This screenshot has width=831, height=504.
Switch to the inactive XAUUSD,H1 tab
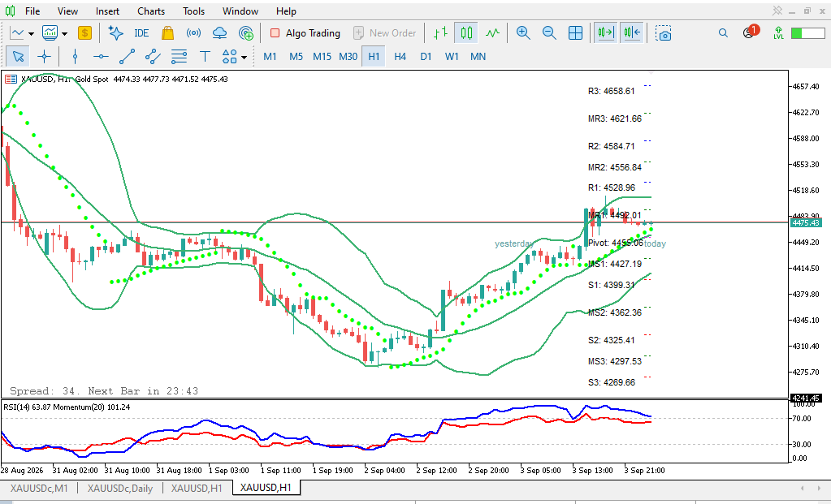point(197,488)
